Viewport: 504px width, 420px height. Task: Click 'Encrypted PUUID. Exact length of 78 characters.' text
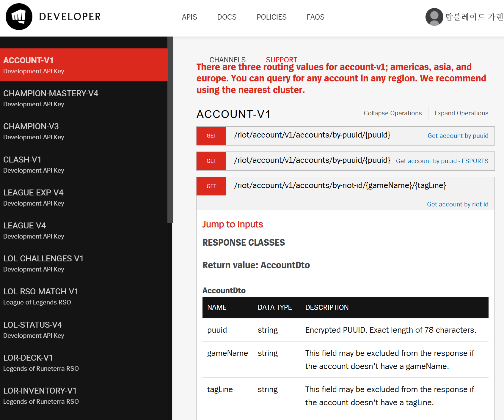[391, 330]
